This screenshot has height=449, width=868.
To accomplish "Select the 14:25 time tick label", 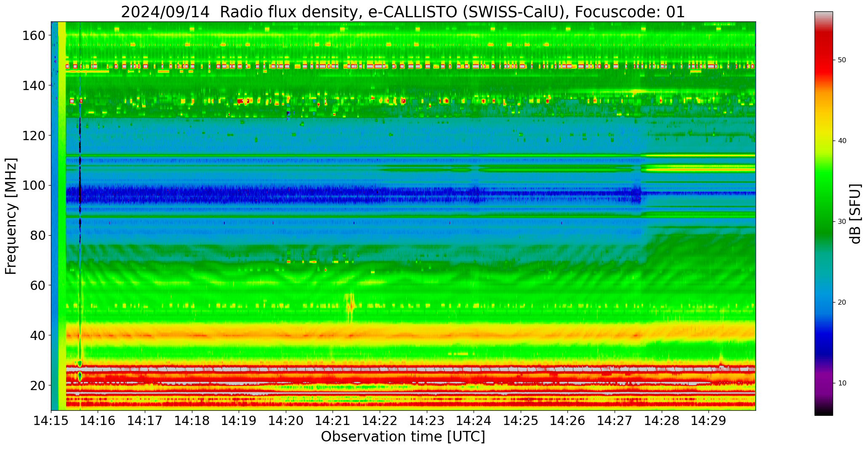I will [521, 421].
